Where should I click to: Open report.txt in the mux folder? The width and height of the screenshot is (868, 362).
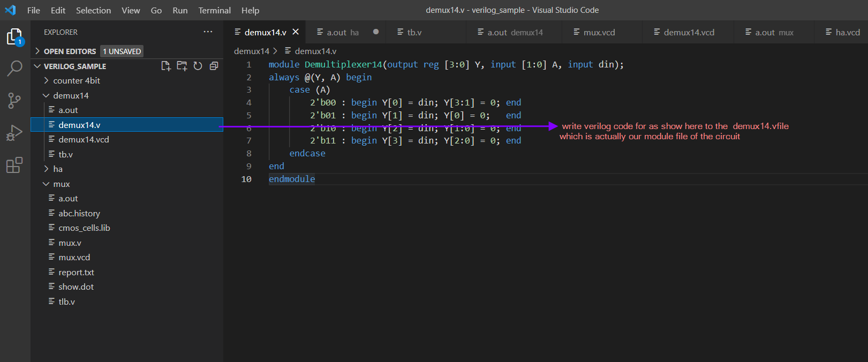(76, 272)
